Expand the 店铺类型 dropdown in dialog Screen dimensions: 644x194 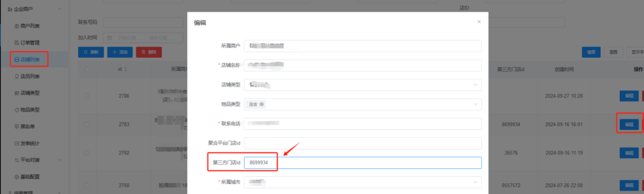(363, 85)
